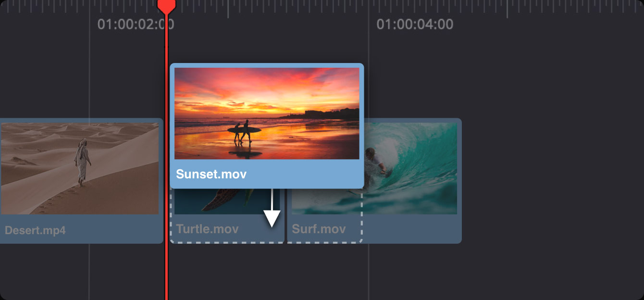Click the 01:00:04:00 timecode on ruler
Image resolution: width=644 pixels, height=300 pixels.
(x=414, y=24)
